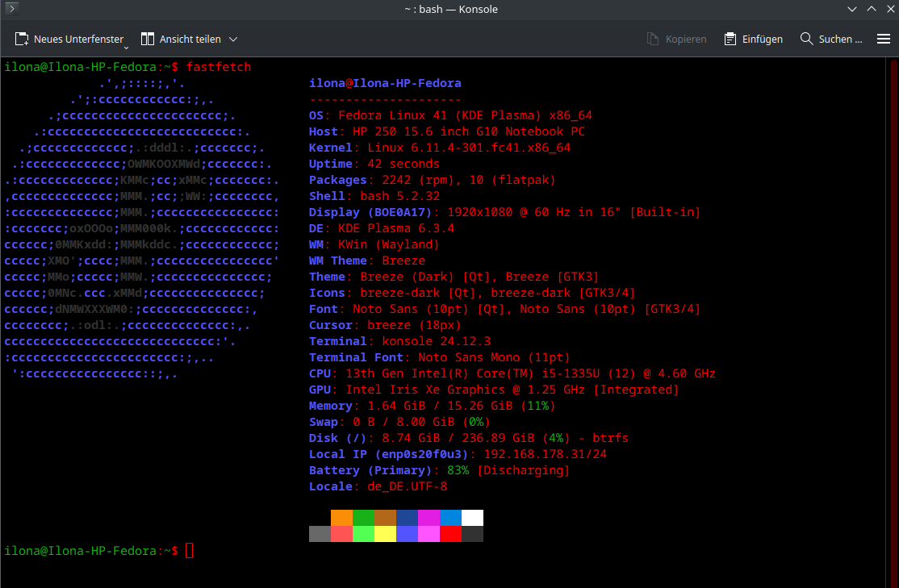Maximize the Konsole window

coord(872,9)
